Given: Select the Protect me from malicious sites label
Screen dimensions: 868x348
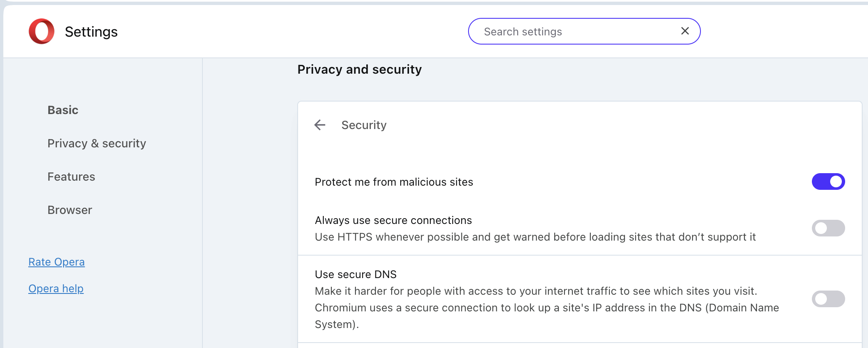Looking at the screenshot, I should [x=394, y=182].
